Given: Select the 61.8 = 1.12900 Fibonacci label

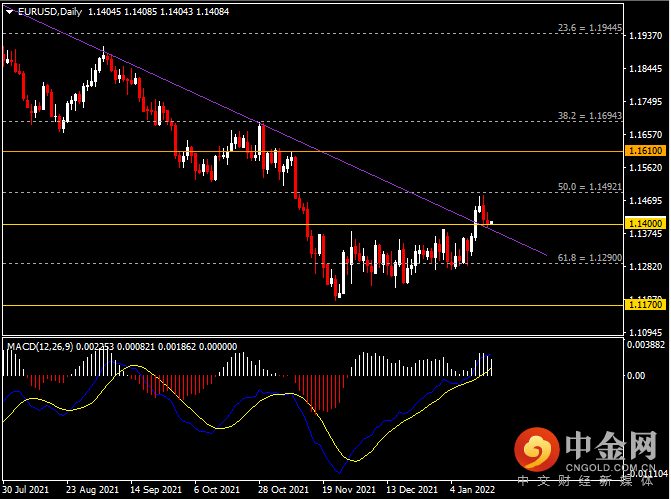Looking at the screenshot, I should (x=590, y=258).
